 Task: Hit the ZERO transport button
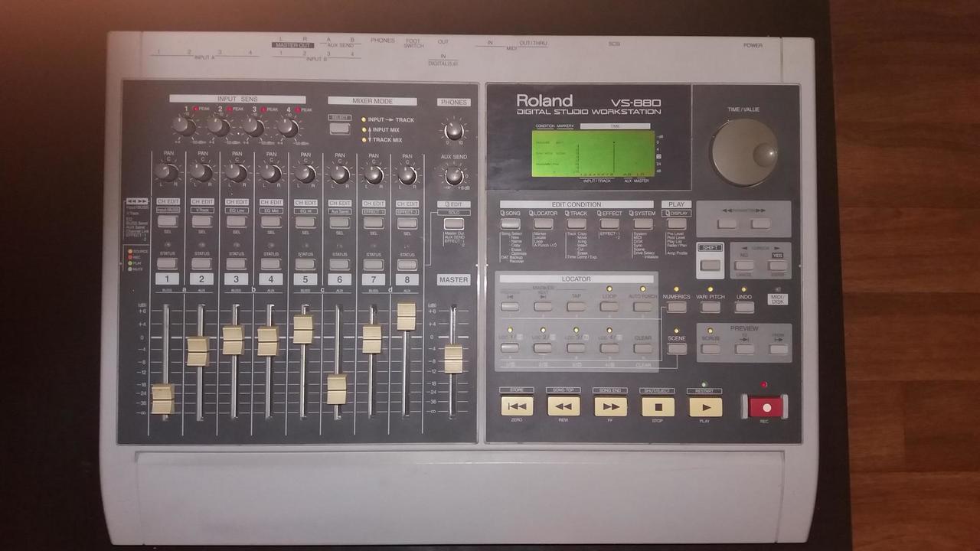tap(517, 406)
